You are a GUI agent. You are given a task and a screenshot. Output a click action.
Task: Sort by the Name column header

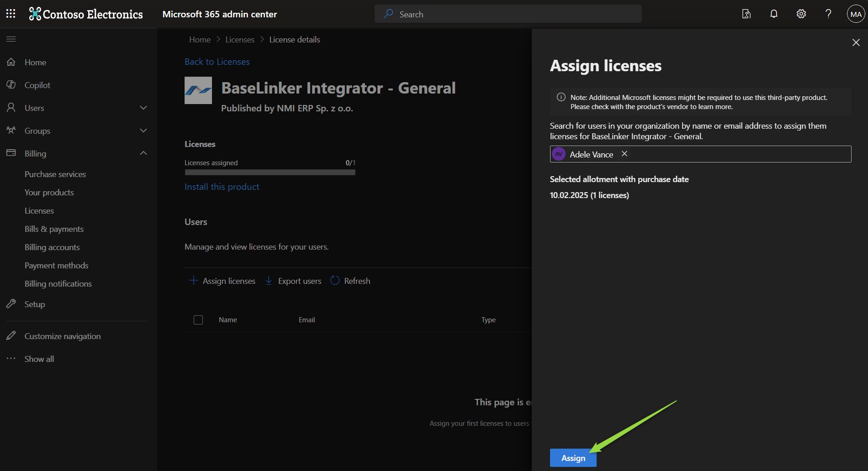228,320
